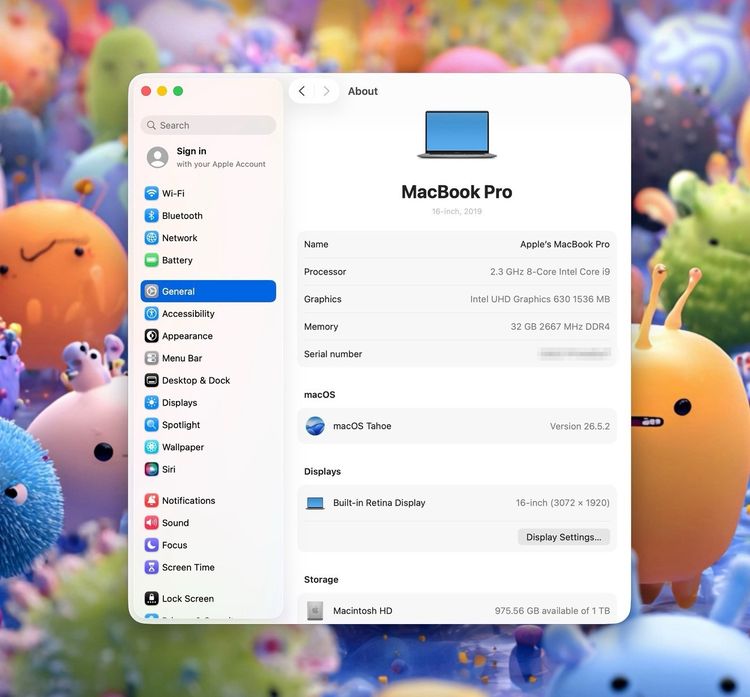Click the Bluetooth icon in sidebar
Screen dimensions: 750x697
151,216
